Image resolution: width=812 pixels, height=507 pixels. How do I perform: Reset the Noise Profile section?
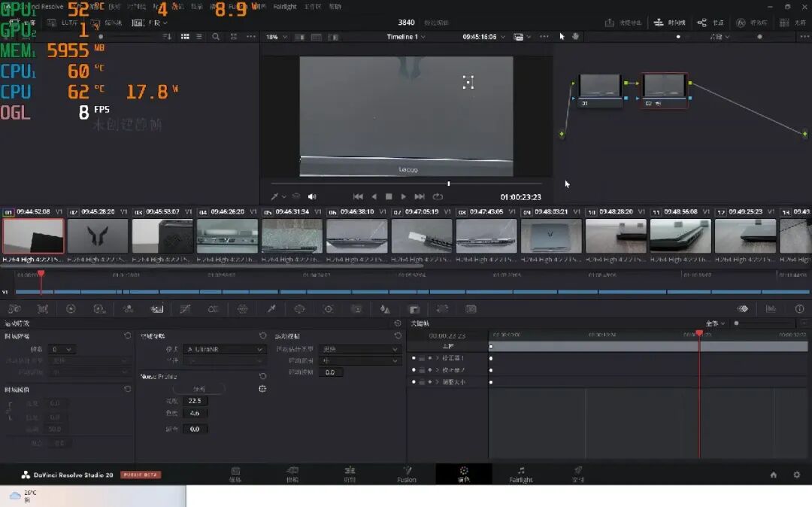(x=262, y=376)
